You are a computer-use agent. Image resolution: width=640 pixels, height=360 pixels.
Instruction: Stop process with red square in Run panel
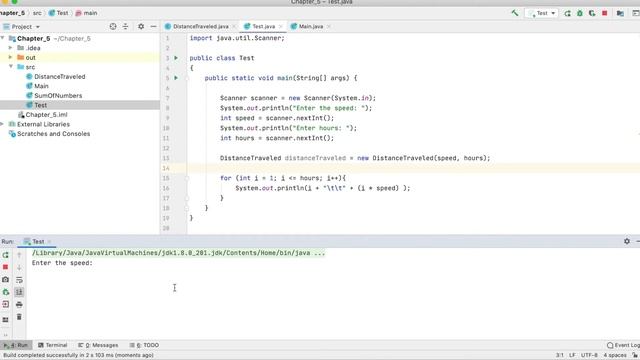[x=5, y=267]
